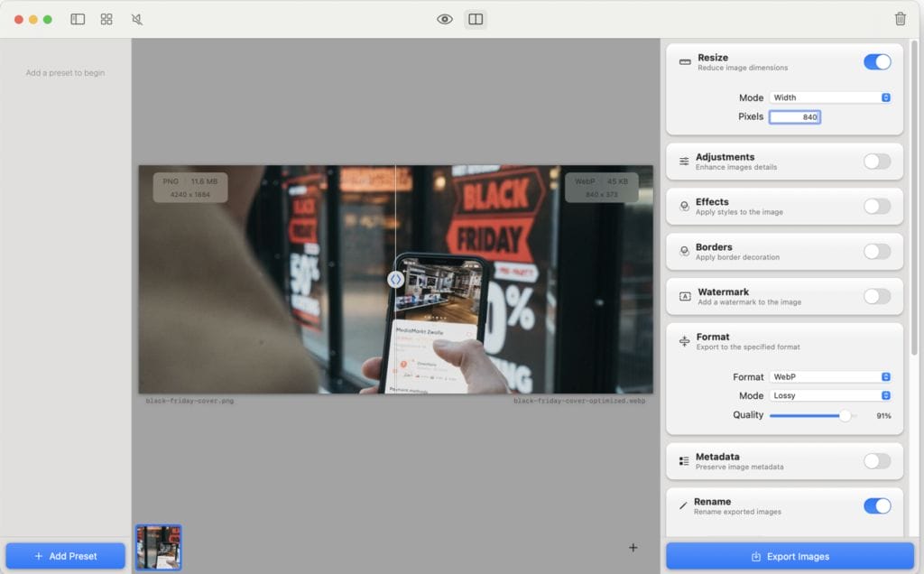Click the Export Images button

pyautogui.click(x=784, y=556)
